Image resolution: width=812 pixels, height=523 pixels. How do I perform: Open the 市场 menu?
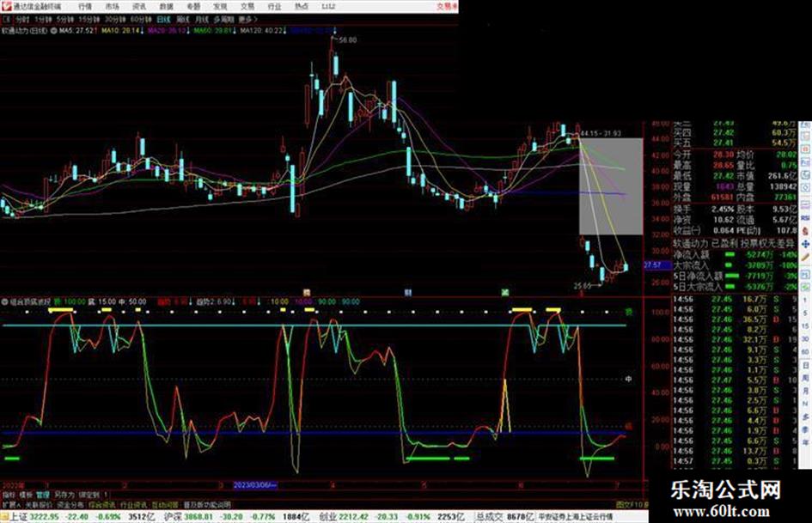point(112,7)
